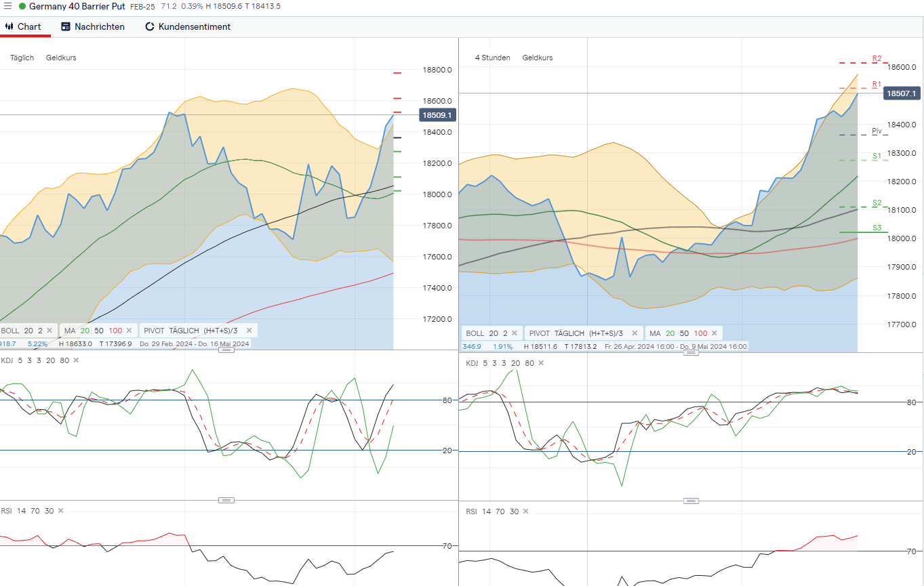Click the 0.39% change value in header
The image size is (924, 586).
pos(193,6)
